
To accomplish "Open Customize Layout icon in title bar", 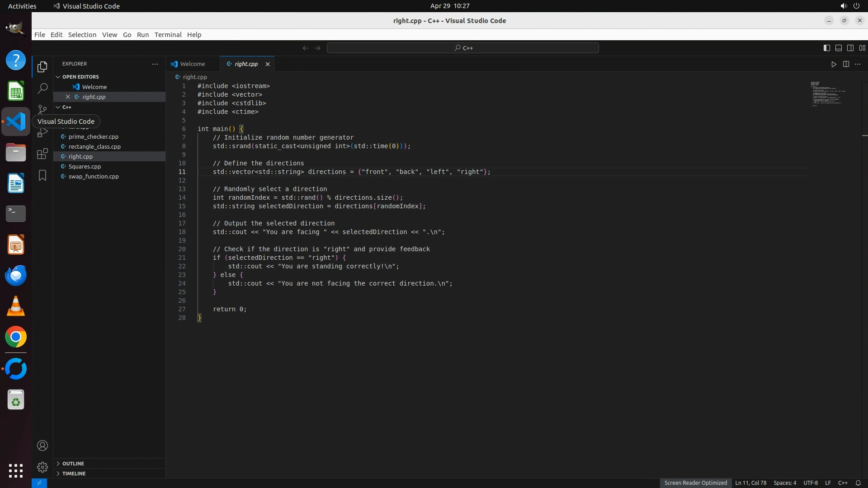I will pyautogui.click(x=862, y=48).
